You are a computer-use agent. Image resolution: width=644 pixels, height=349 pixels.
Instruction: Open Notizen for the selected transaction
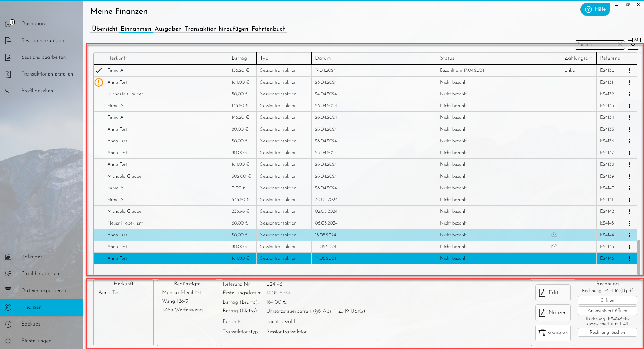coord(553,313)
